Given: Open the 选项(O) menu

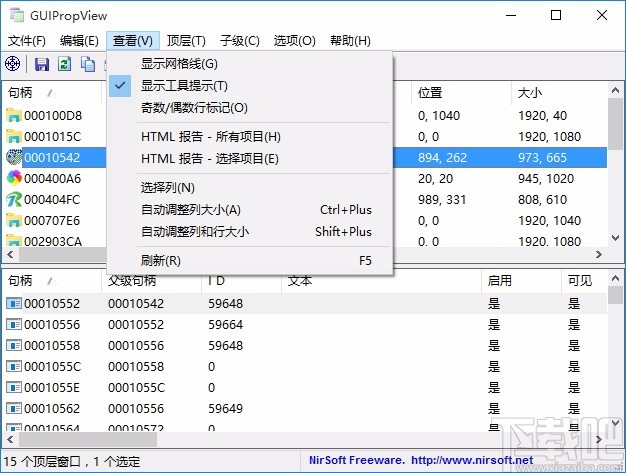Looking at the screenshot, I should click(x=295, y=40).
